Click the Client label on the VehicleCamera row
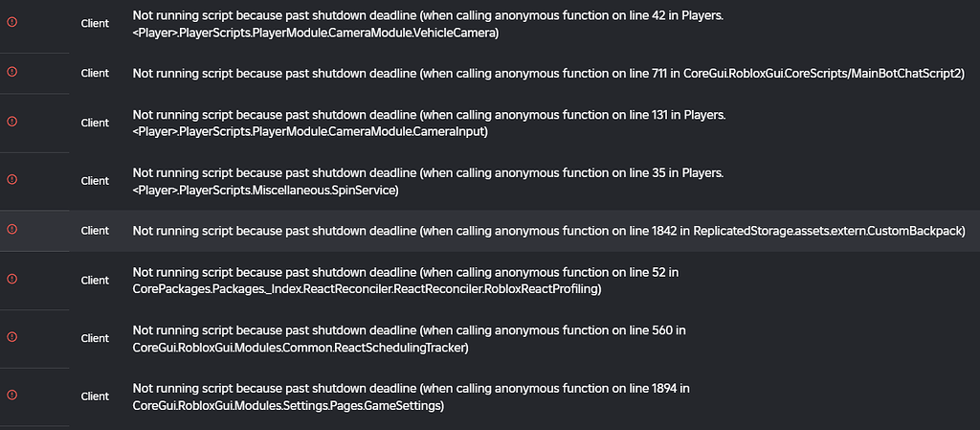This screenshot has width=980, height=430. pos(95,23)
